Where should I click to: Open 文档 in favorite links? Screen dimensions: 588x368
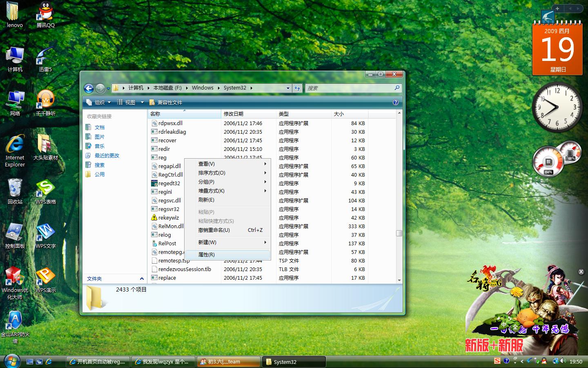(100, 127)
